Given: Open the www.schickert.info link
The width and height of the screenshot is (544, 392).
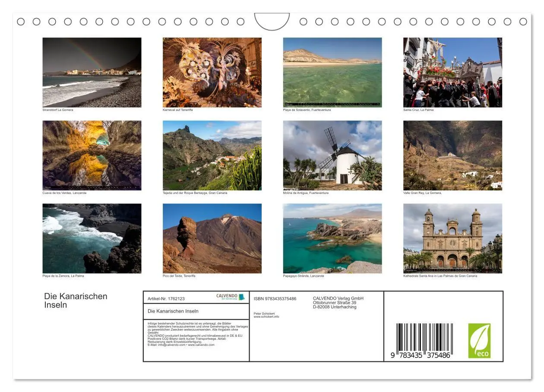Looking at the screenshot, I should [266, 317].
